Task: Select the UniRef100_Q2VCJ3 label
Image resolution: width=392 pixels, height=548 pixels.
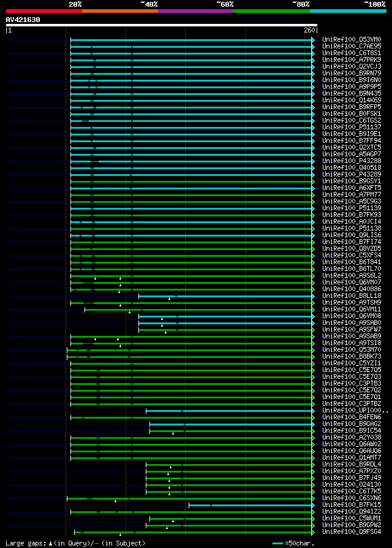Action: pyautogui.click(x=352, y=66)
